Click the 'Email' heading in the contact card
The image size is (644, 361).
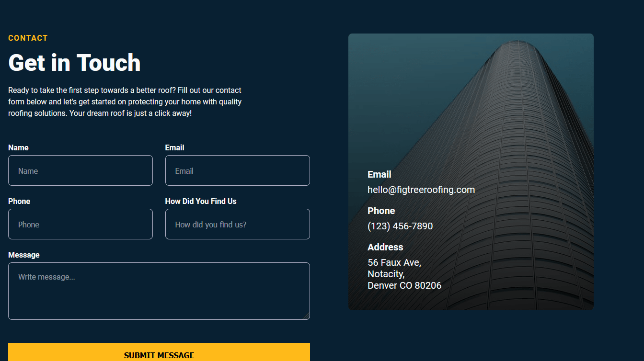pos(379,174)
